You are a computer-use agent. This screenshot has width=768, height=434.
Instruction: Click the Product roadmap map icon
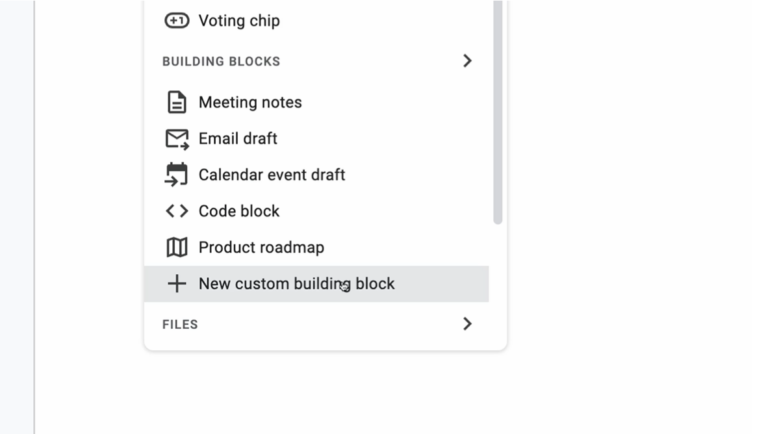(177, 247)
